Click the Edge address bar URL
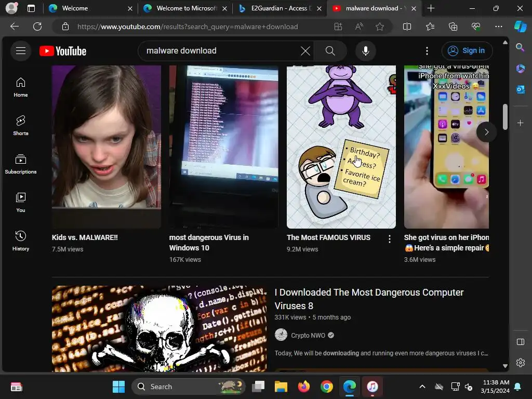Screen dimensions: 532x399 tap(188, 26)
